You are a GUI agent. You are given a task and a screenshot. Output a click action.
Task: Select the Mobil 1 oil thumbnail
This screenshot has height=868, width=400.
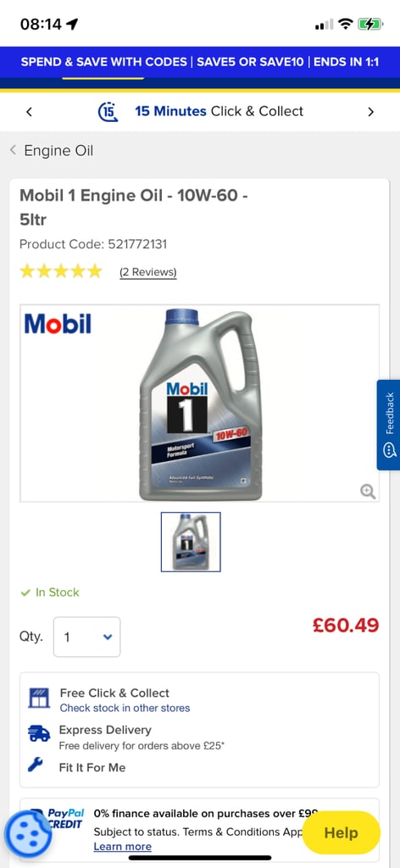tap(191, 542)
